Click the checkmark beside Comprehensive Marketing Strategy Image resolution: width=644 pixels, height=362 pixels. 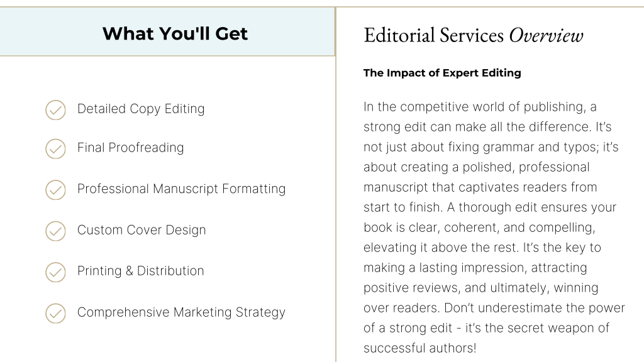(55, 313)
